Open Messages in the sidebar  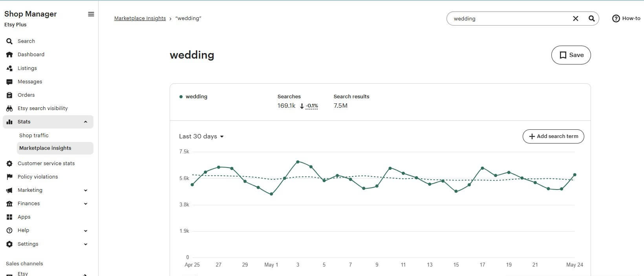(x=30, y=82)
